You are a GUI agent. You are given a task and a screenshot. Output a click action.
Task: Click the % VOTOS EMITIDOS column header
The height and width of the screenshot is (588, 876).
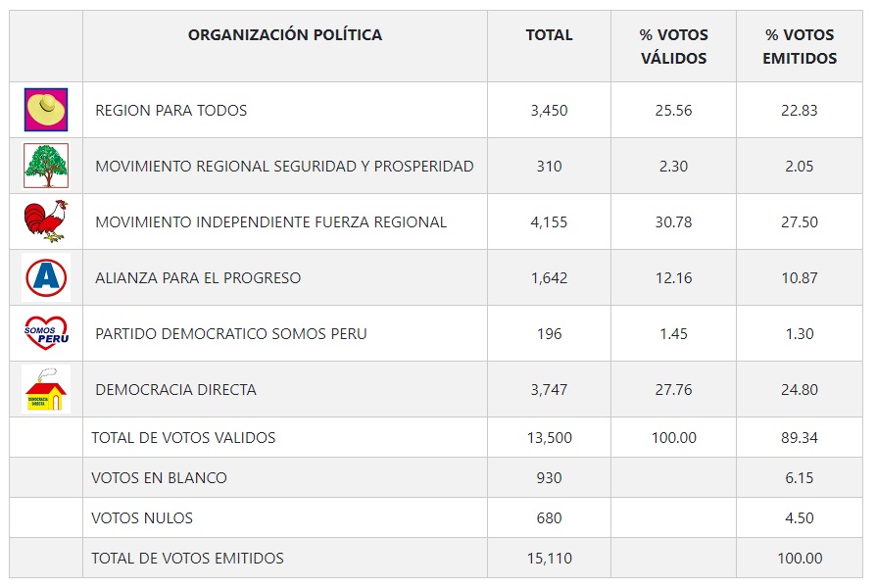coord(800,46)
